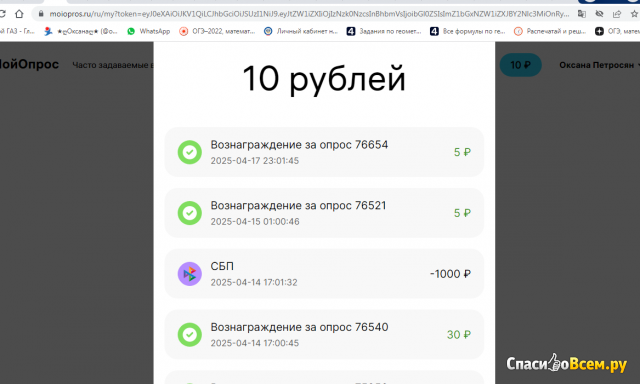Image resolution: width=640 pixels, height=384 pixels.
Task: Select the СБП transaction title
Action: pos(222,266)
